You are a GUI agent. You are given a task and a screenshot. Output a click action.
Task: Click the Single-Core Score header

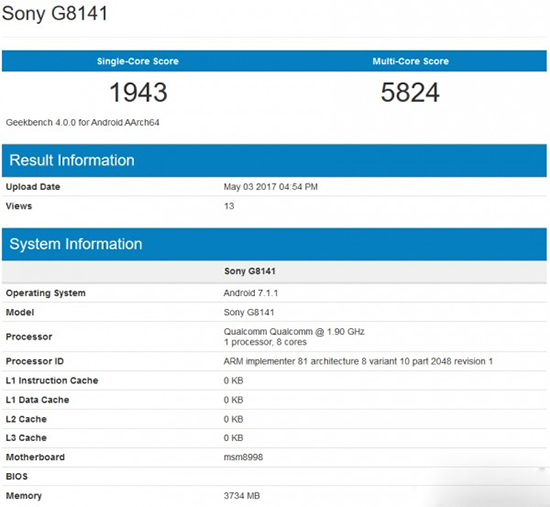pos(138,61)
